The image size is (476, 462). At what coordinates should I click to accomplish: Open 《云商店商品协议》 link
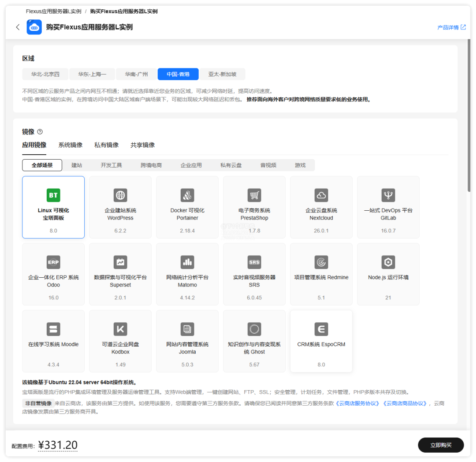(x=405, y=403)
